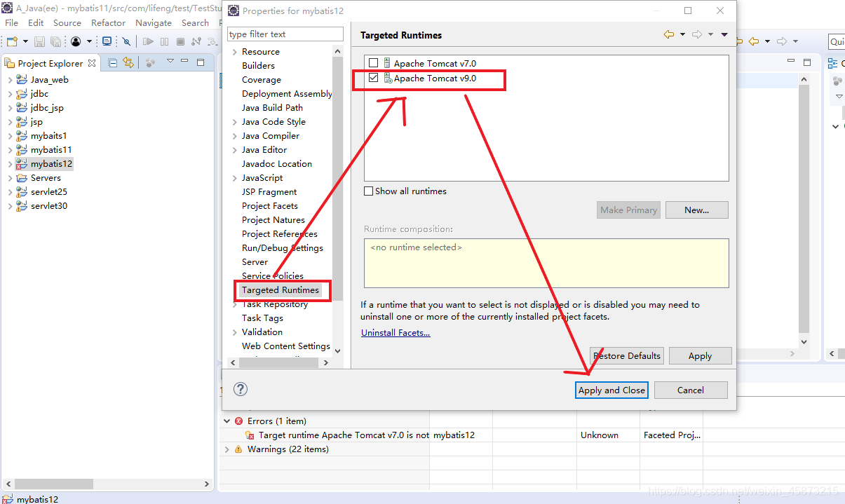
Task: Click the Help question mark icon
Action: coord(241,390)
